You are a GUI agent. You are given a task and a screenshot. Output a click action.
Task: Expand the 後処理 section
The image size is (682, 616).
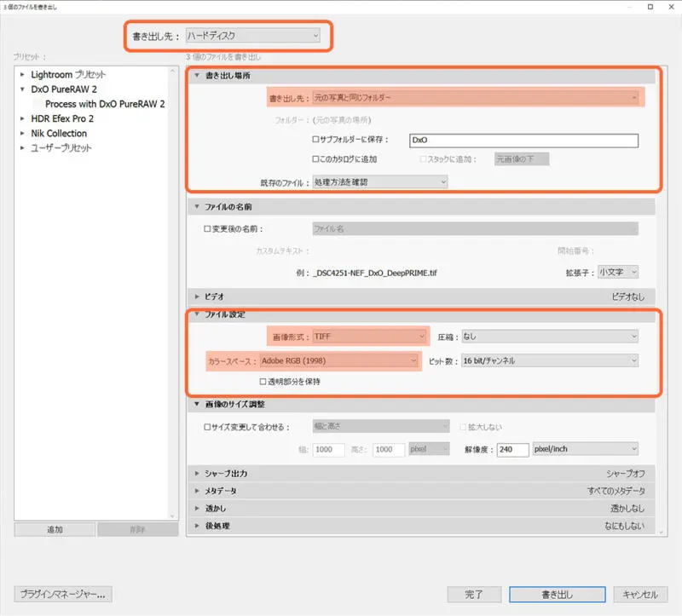(x=197, y=526)
